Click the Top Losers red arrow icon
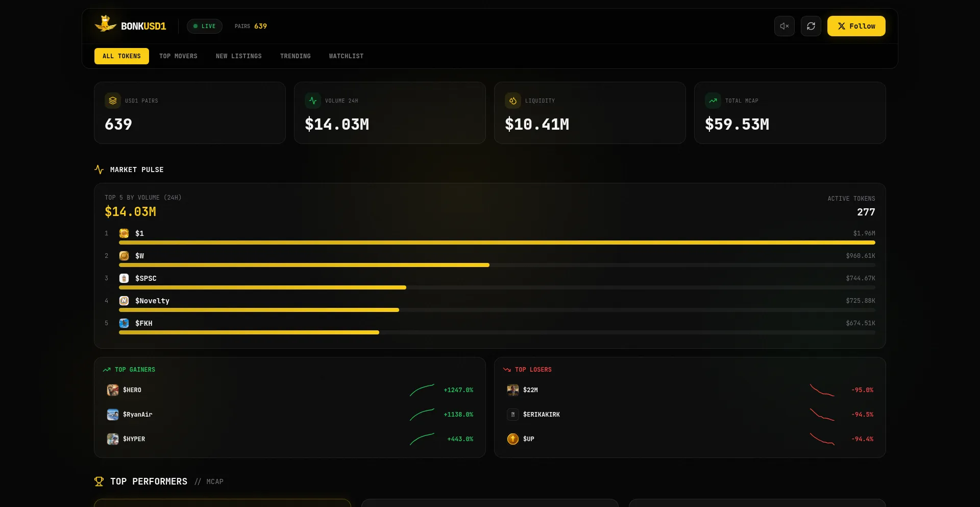980x507 pixels. (506, 369)
